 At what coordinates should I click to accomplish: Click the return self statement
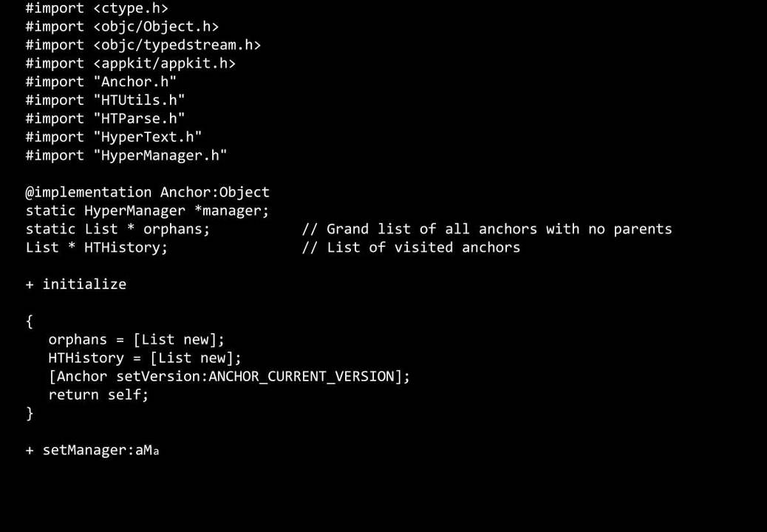pyautogui.click(x=98, y=395)
